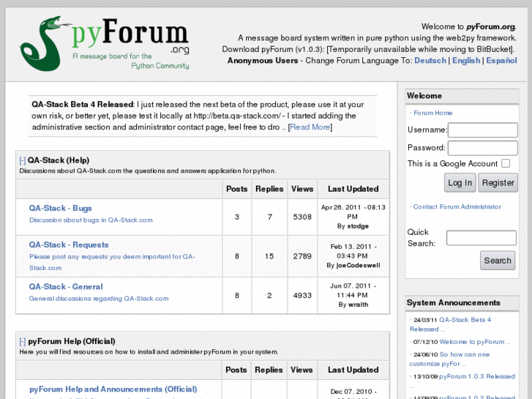Open Welcome to pyForum announcement

click(x=474, y=342)
